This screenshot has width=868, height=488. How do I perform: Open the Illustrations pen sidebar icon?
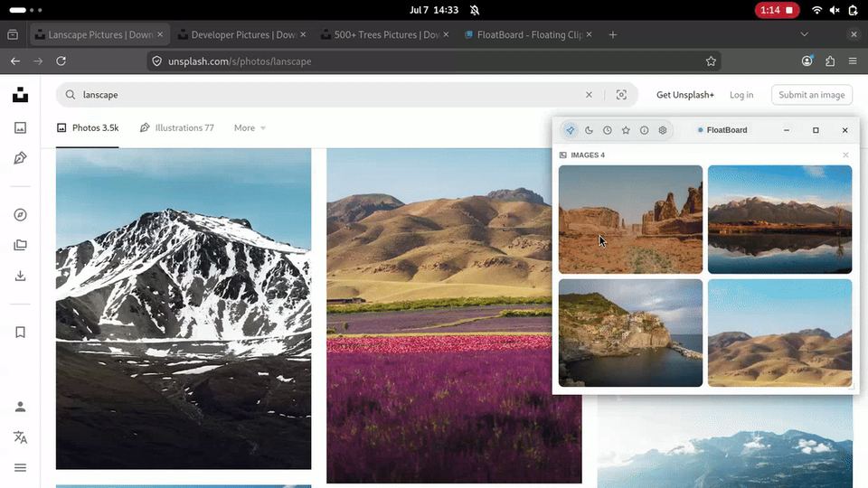(21, 158)
